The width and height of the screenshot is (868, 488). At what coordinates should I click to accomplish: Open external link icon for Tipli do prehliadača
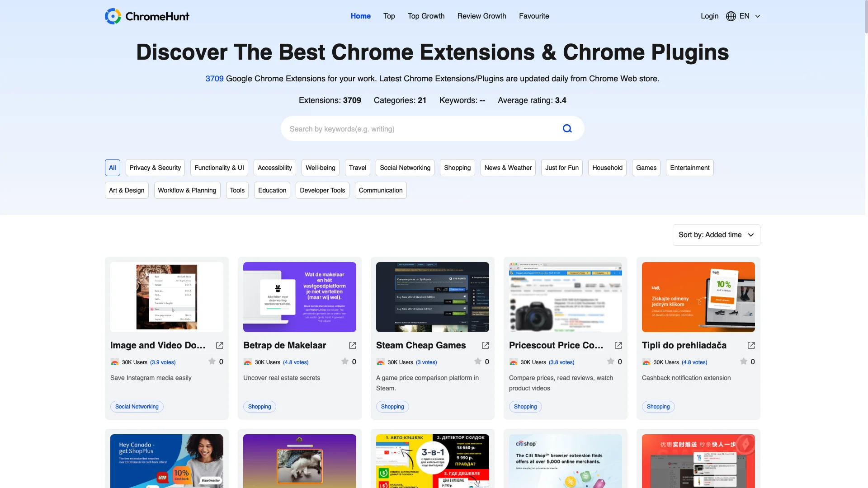751,346
